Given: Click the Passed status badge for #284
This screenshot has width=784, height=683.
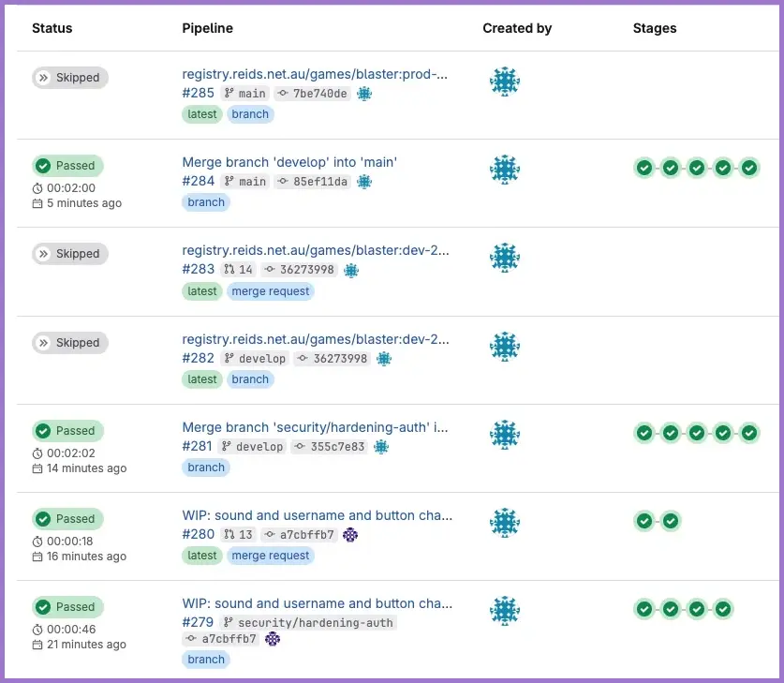Looking at the screenshot, I should [x=67, y=166].
